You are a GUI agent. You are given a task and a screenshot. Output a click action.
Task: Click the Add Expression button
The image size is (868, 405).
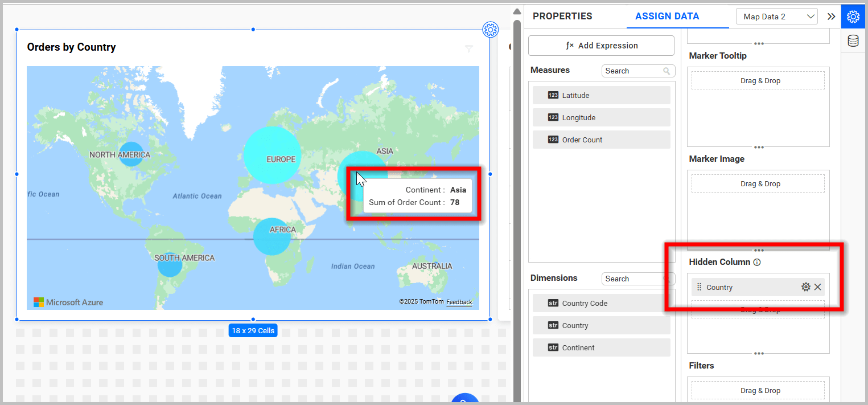[601, 46]
